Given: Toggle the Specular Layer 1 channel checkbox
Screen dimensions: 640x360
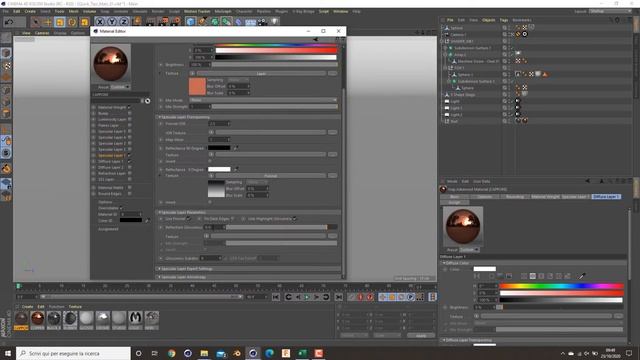Looking at the screenshot, I should [x=129, y=156].
